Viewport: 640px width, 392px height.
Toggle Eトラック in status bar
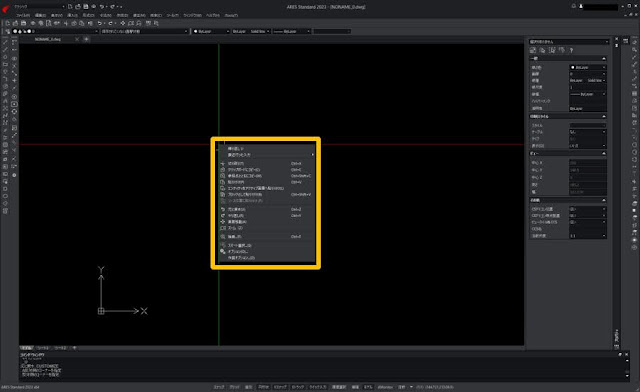tap(298, 387)
